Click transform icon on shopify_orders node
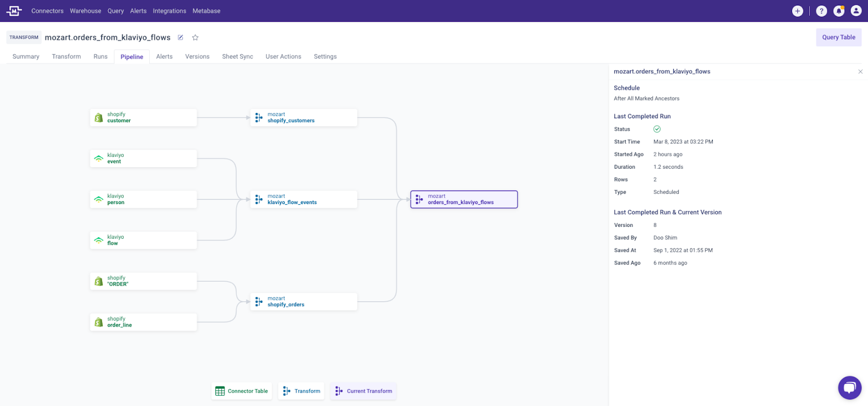 [259, 301]
